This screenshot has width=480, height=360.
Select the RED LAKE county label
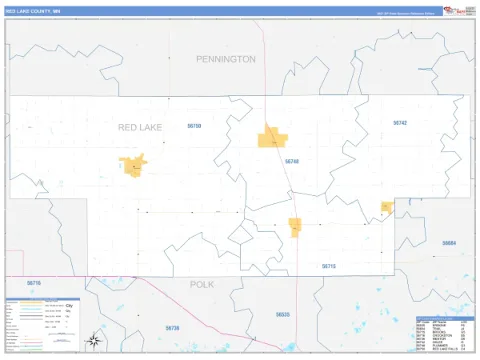(140, 127)
